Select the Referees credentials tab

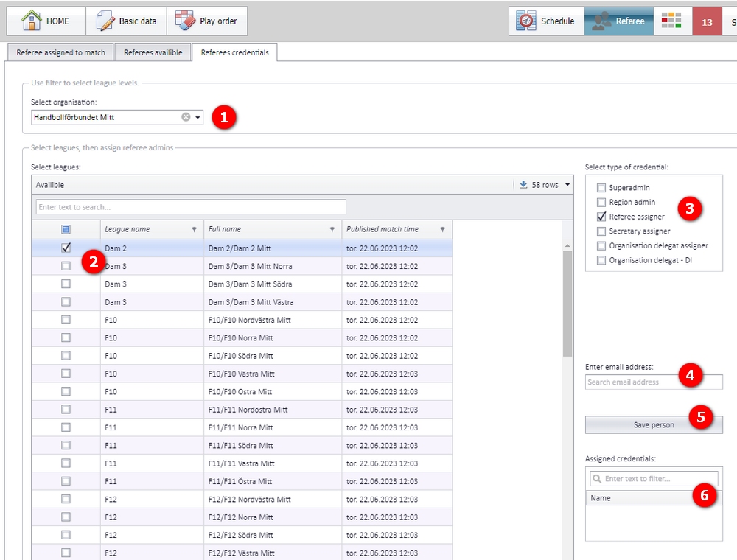[234, 52]
